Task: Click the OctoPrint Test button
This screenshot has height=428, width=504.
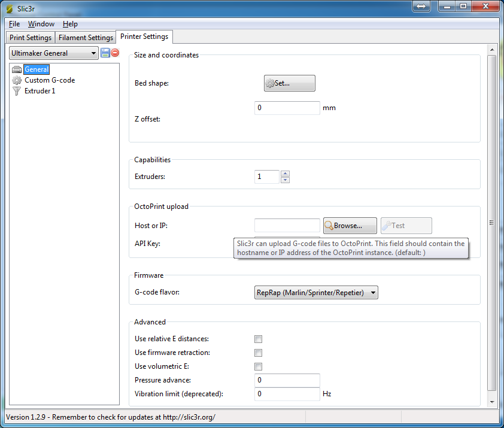Action: point(406,226)
